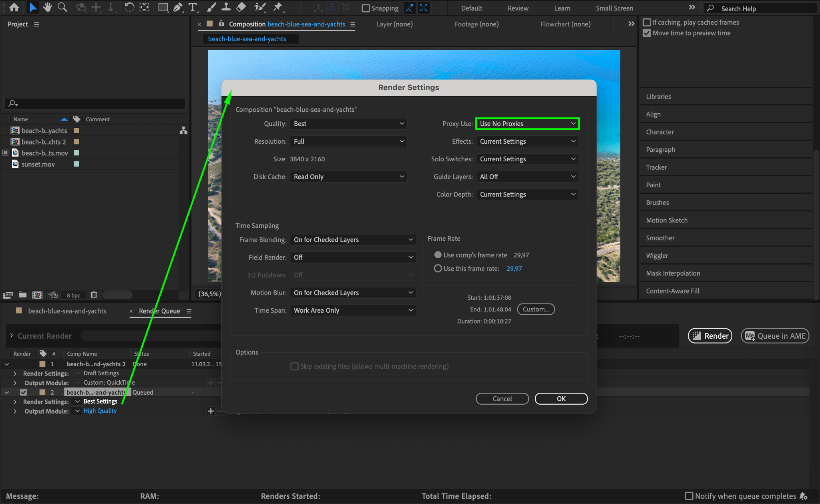820x504 pixels.
Task: Select the Pen tool
Action: point(178,7)
